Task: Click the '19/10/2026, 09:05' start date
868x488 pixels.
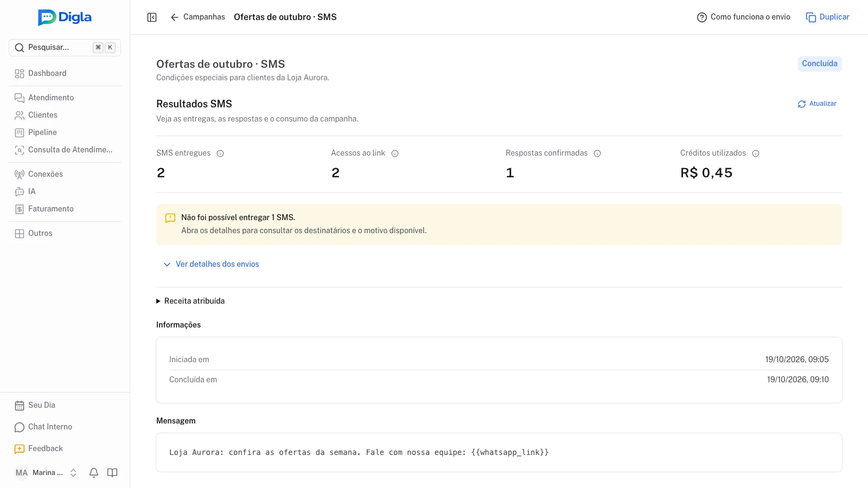Action: (797, 359)
